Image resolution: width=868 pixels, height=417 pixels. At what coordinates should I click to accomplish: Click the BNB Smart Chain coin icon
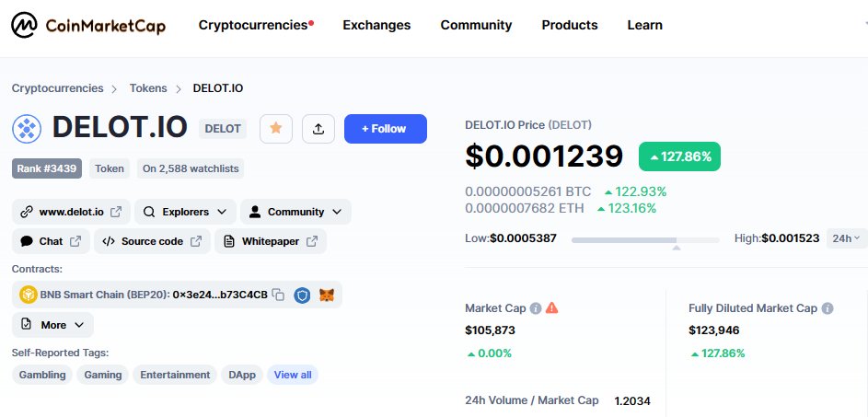coord(28,295)
